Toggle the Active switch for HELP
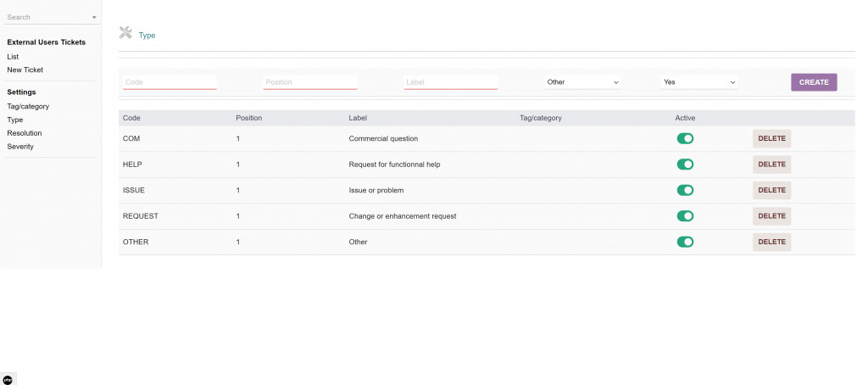The width and height of the screenshot is (868, 385). [x=685, y=165]
